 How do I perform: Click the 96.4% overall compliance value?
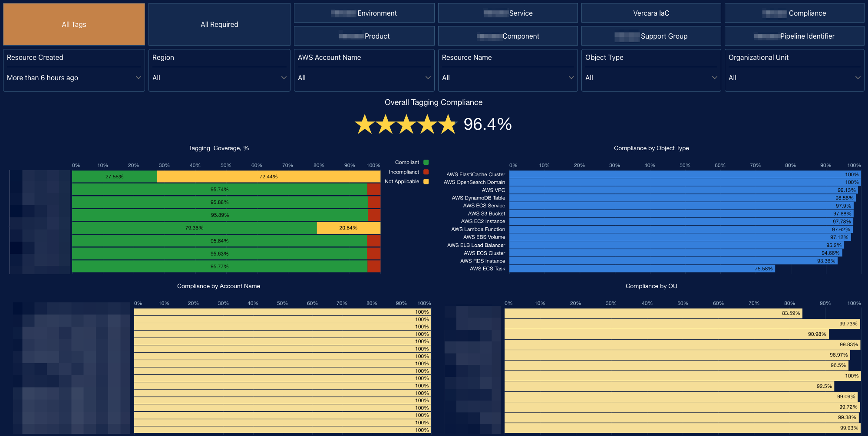tap(488, 124)
